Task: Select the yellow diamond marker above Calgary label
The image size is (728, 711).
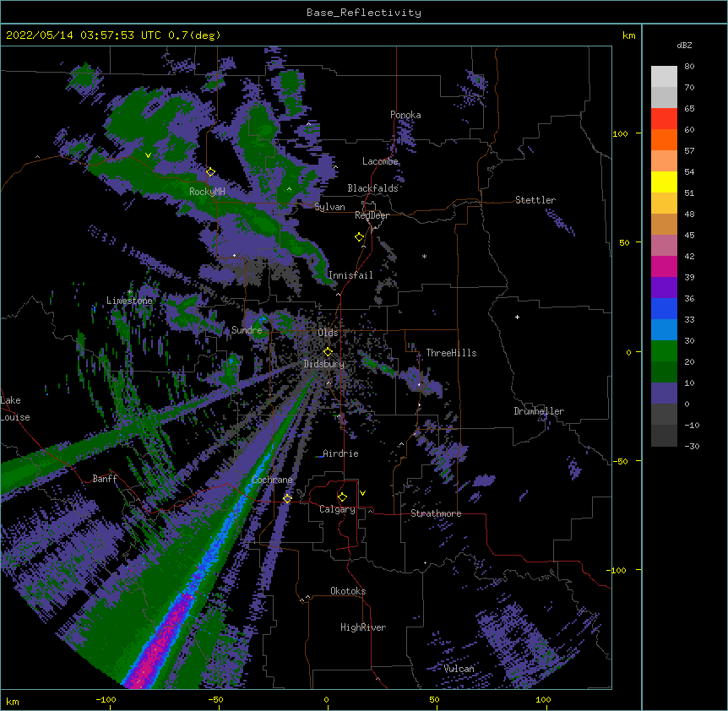Action: [342, 497]
